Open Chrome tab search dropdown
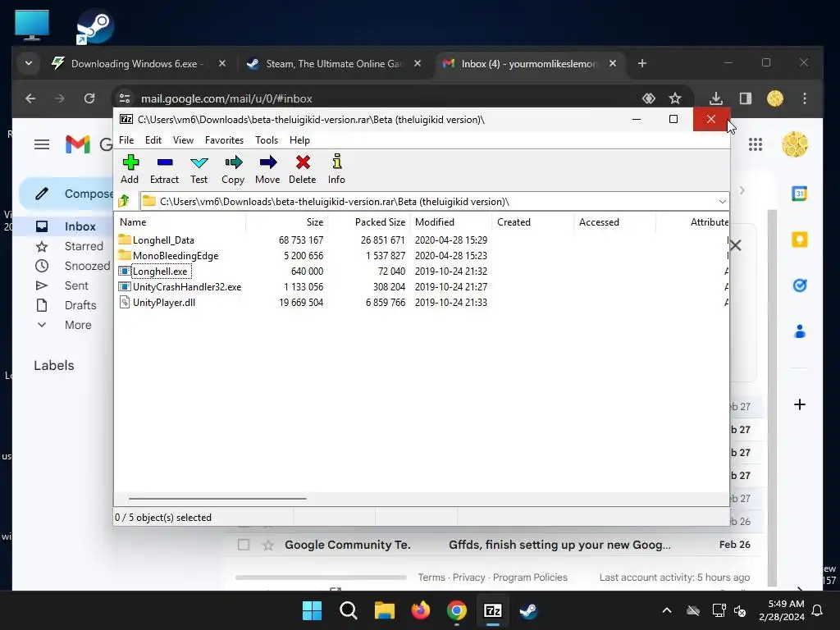This screenshot has width=840, height=630. (29, 64)
